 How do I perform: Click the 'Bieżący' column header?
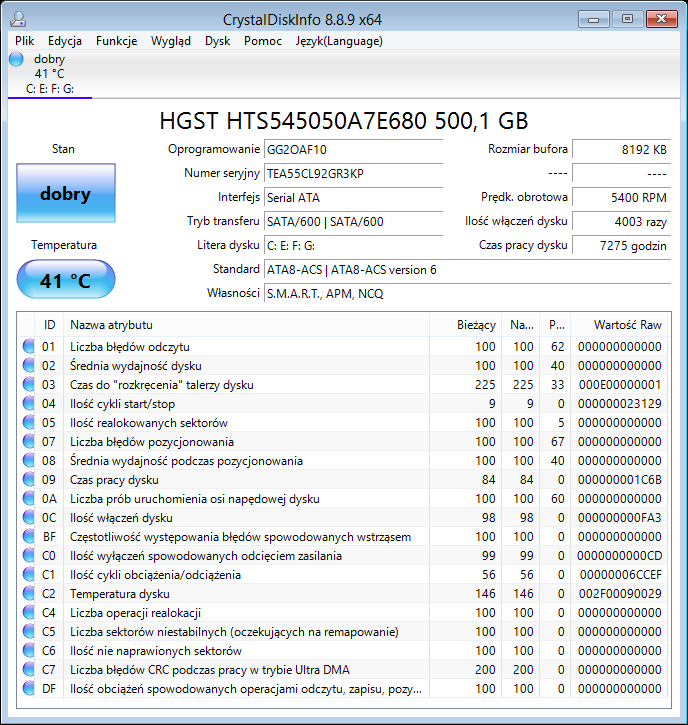(x=465, y=325)
